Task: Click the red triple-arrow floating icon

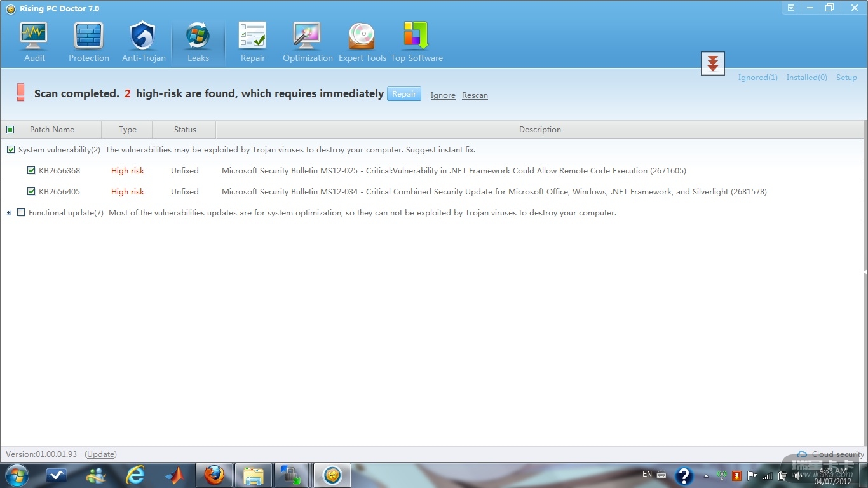Action: 713,64
